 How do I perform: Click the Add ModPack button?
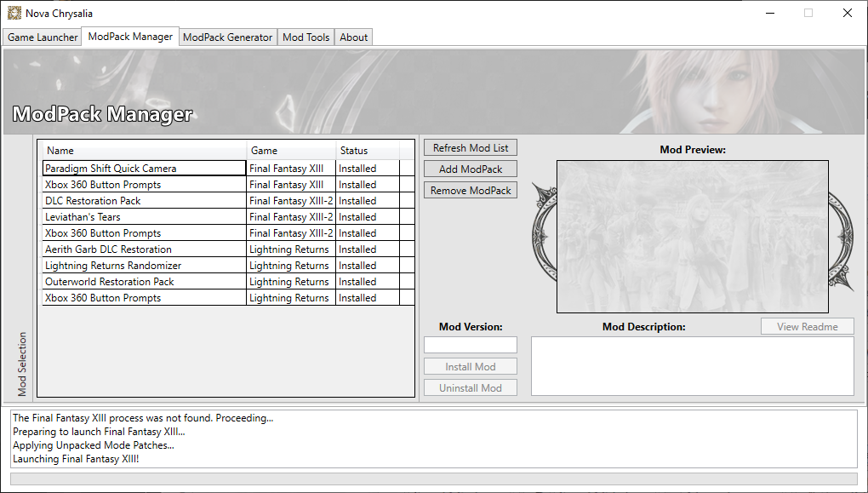click(x=471, y=169)
